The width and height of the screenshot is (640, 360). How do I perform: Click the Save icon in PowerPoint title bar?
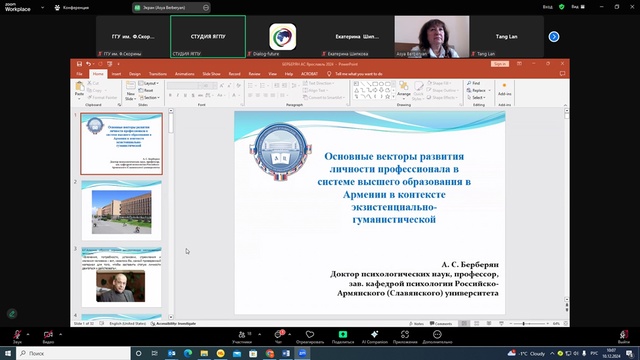(79, 64)
